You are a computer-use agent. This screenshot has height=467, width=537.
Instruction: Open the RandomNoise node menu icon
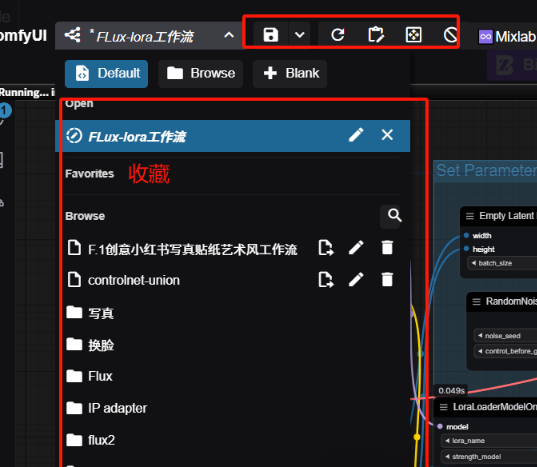coord(476,302)
